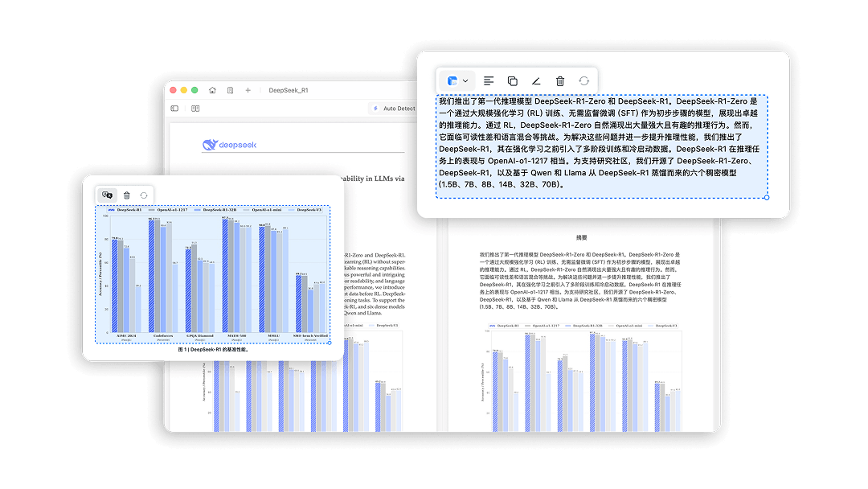Open the bookmark library icon beside home
This screenshot has width=868, height=489.
coord(231,90)
